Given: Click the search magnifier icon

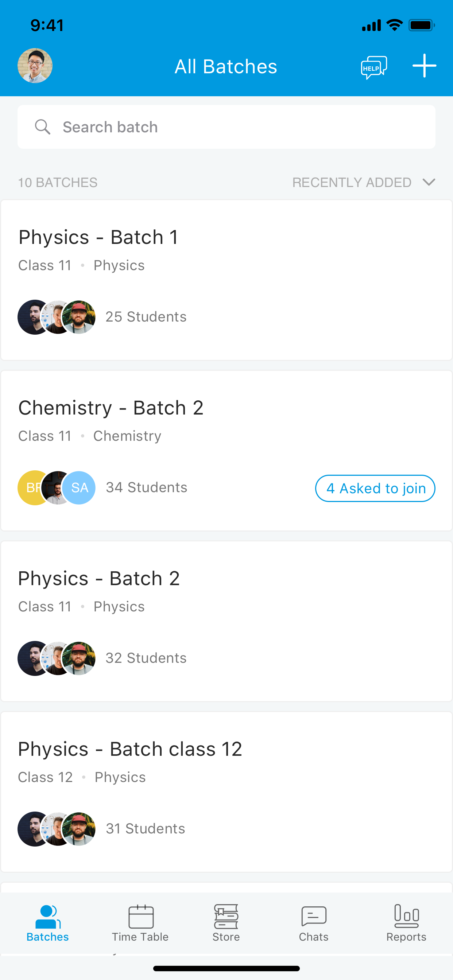Looking at the screenshot, I should point(42,127).
